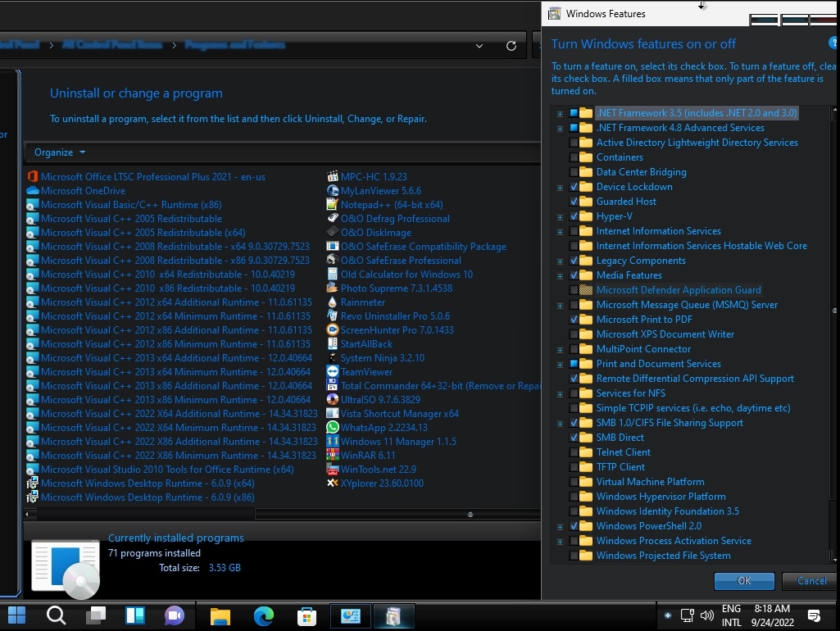Expand the Legacy Components node
This screenshot has width=840, height=631.
click(x=560, y=261)
